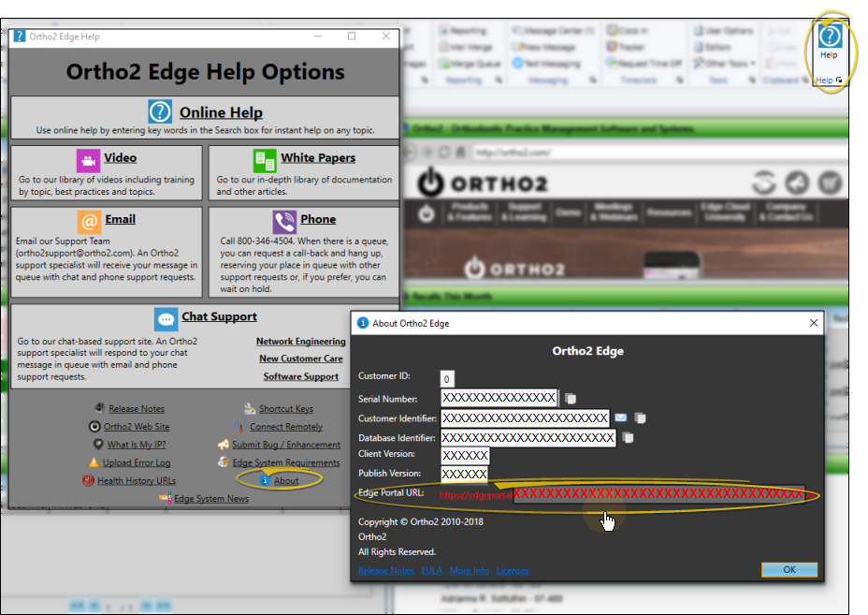Click OK in About Ortho2 Edge dialog
The image size is (868, 615).
point(789,569)
